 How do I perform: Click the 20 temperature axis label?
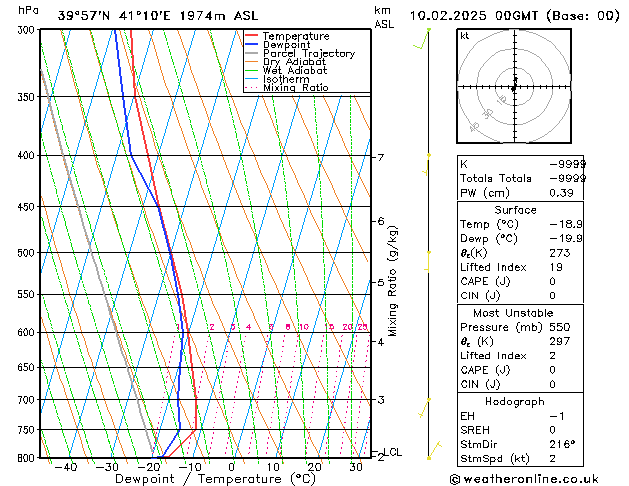(314, 467)
